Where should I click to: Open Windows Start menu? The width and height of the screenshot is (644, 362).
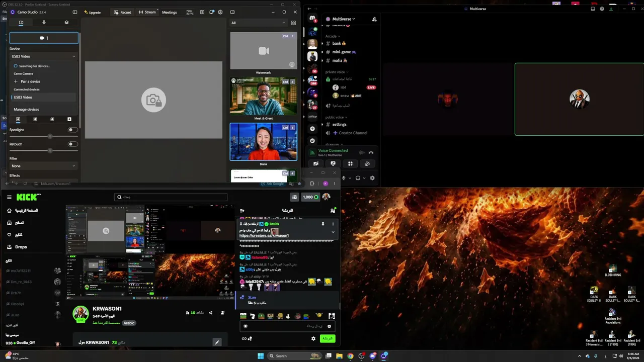pyautogui.click(x=261, y=356)
